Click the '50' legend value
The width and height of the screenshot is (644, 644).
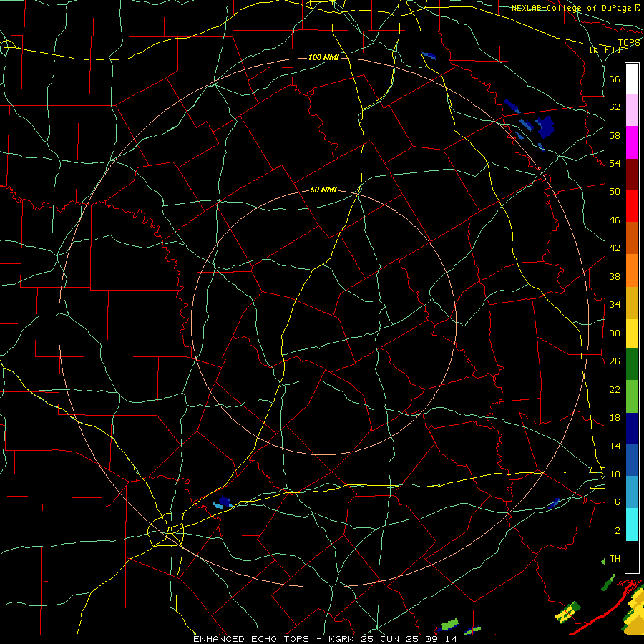pyautogui.click(x=615, y=191)
